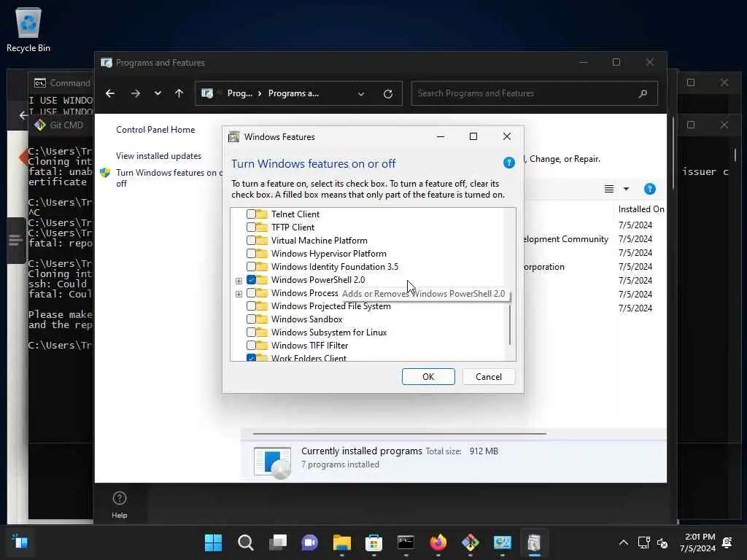Screen dimensions: 747x560
Task: Open recent locations dropdown arrow
Action: tap(158, 93)
